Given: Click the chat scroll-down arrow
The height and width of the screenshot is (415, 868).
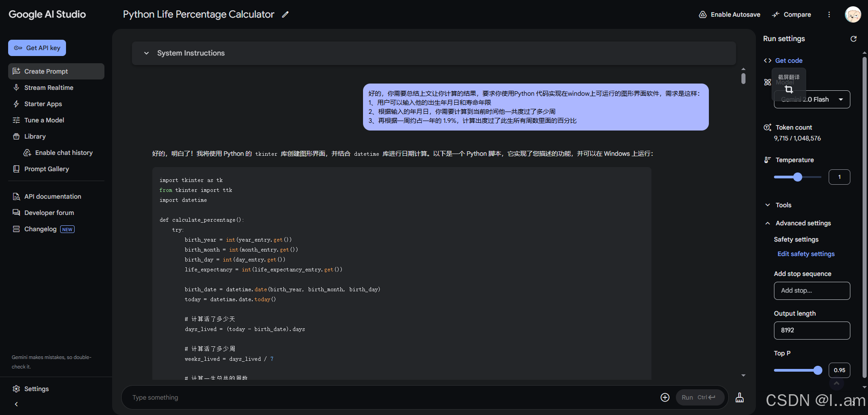Looking at the screenshot, I should (x=743, y=375).
